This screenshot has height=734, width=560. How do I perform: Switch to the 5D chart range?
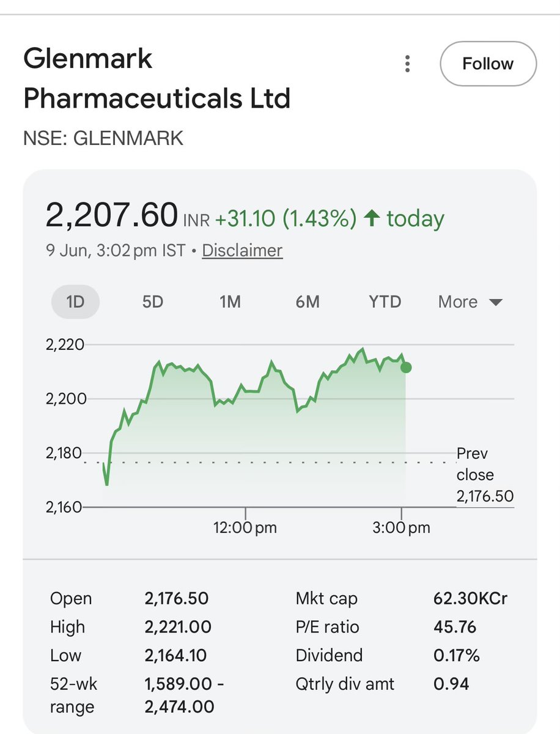153,302
